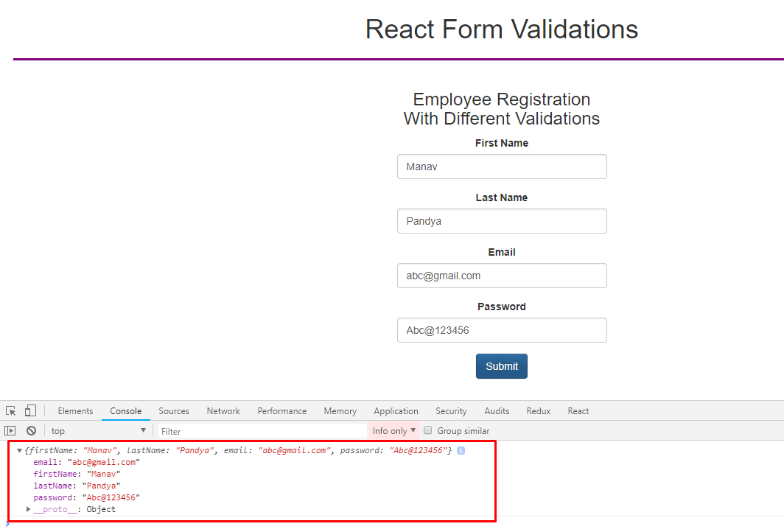Select the inspect element tool
Viewport: 784px width, 532px height.
[10, 410]
